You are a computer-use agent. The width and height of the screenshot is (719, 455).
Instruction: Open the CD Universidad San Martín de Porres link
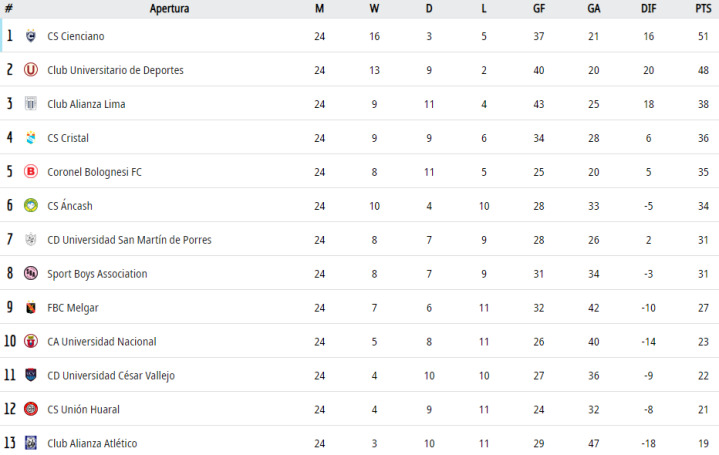[129, 240]
